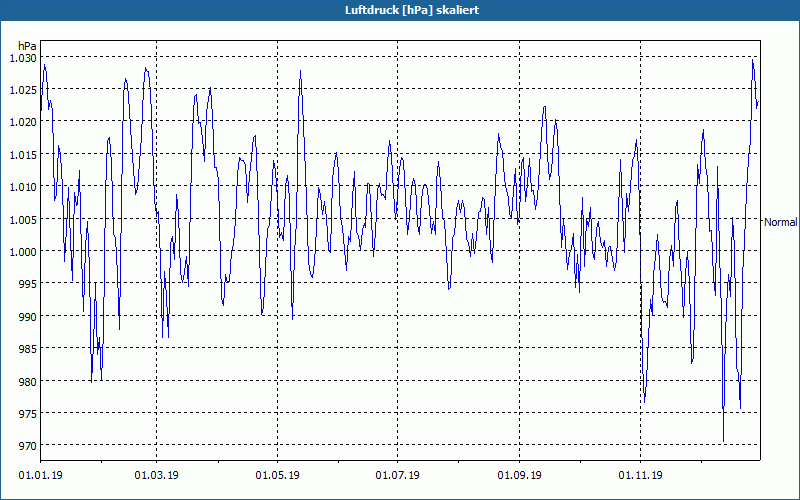Click the 'Luftdruck [hPa] skaliert' chart title
Viewport: 800px width, 500px height.
tap(412, 10)
